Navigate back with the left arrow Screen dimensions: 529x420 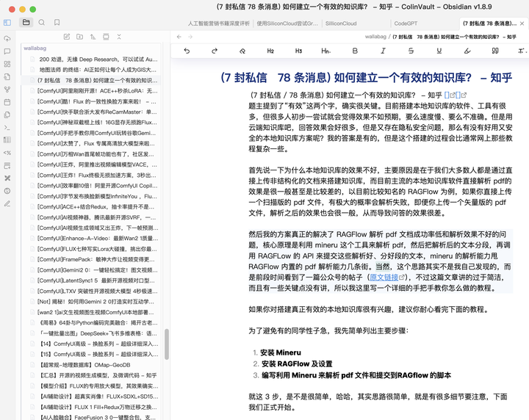coord(179,37)
